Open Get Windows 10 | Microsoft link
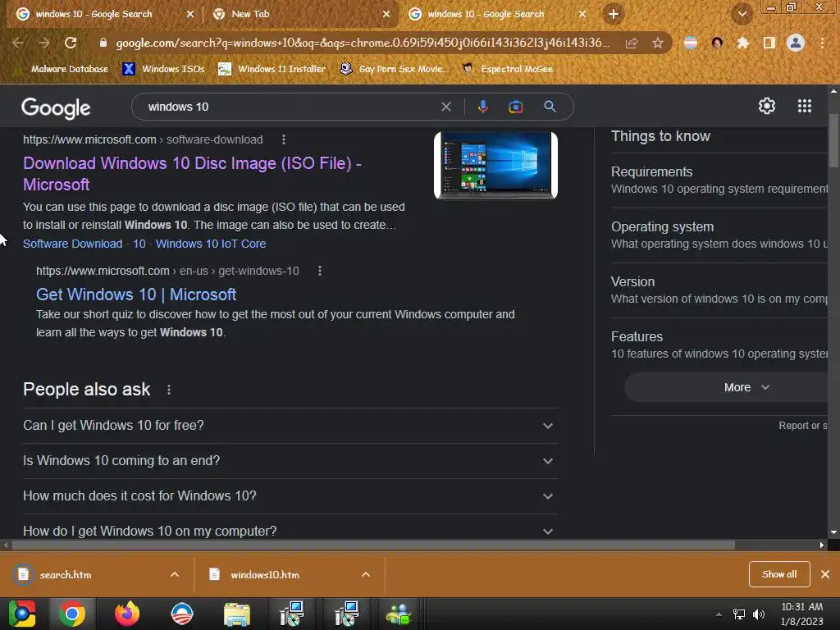Image resolution: width=840 pixels, height=630 pixels. tap(136, 294)
